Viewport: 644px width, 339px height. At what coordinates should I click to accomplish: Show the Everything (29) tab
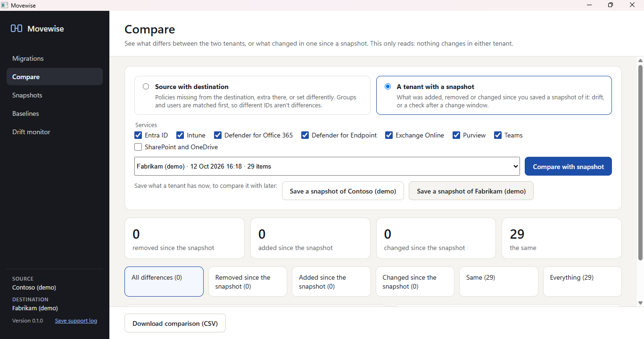[582, 282]
